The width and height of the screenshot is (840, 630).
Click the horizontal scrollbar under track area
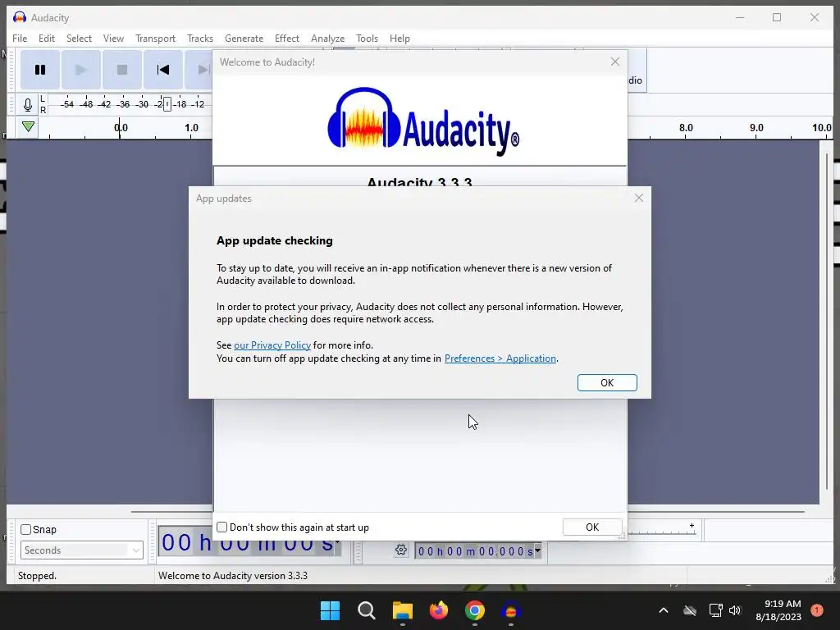coord(468,512)
